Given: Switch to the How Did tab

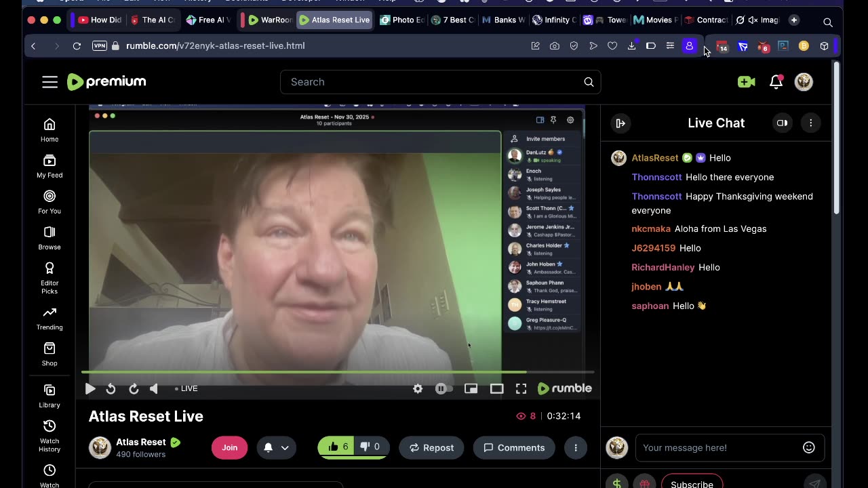Looking at the screenshot, I should click(100, 20).
